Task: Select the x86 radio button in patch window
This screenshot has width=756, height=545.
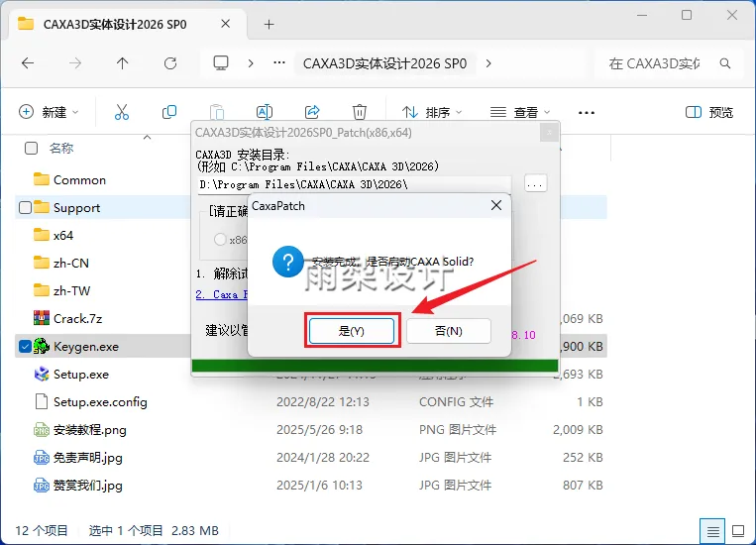Action: pyautogui.click(x=220, y=239)
